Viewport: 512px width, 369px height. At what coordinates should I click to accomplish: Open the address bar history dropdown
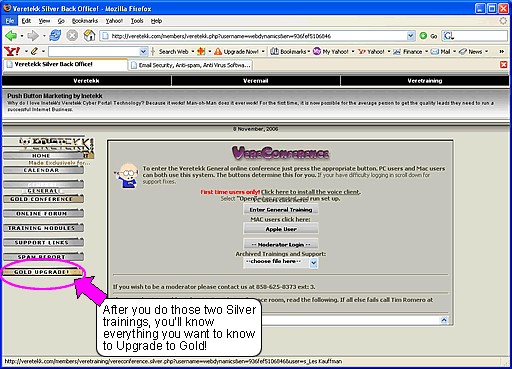pyautogui.click(x=411, y=36)
